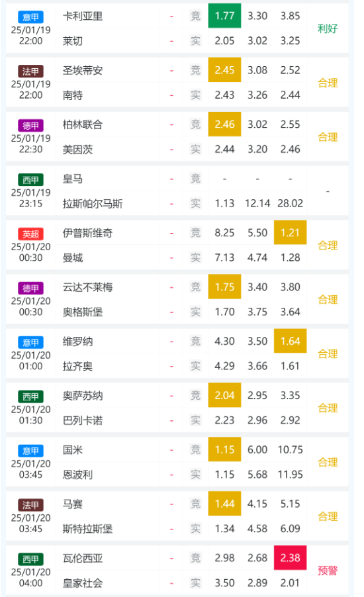Click the 法甲 badge for 圣埃蒂安 match
The height and width of the screenshot is (597, 364).
(x=31, y=71)
